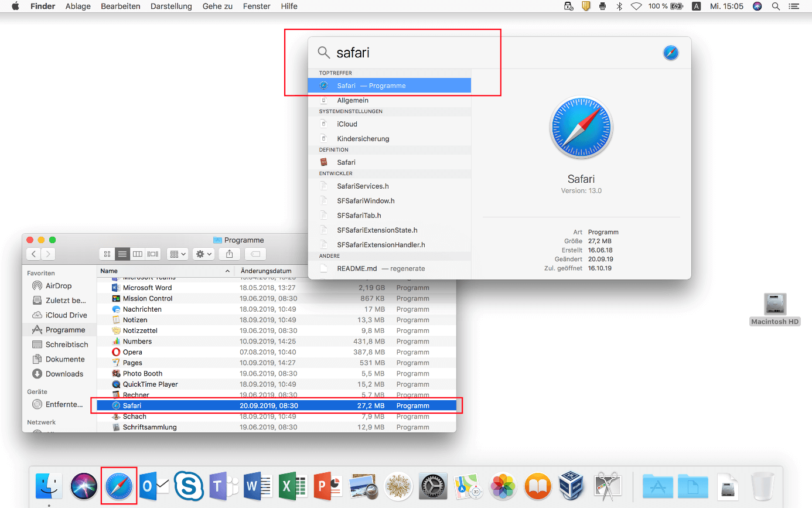Viewport: 812px width, 508px height.
Task: Open Spotlight magnifier in menu bar
Action: [x=776, y=6]
